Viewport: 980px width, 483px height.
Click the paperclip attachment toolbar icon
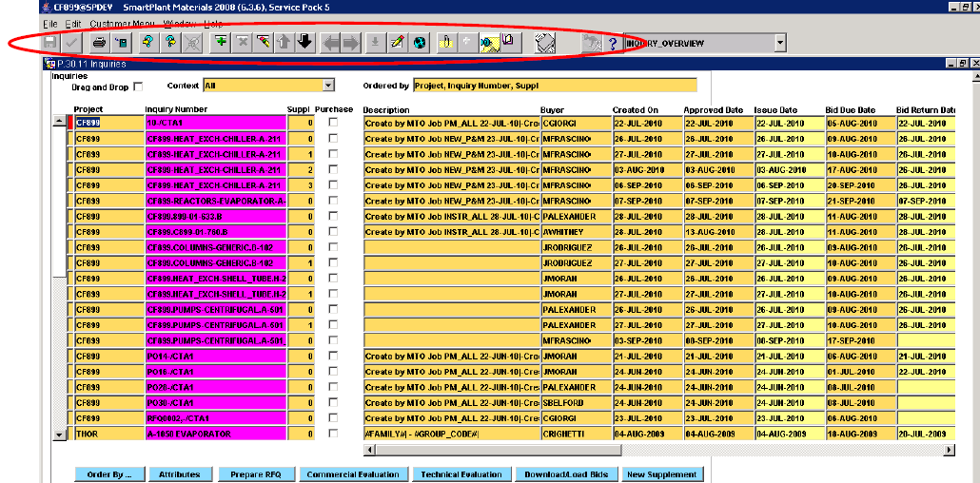point(445,43)
